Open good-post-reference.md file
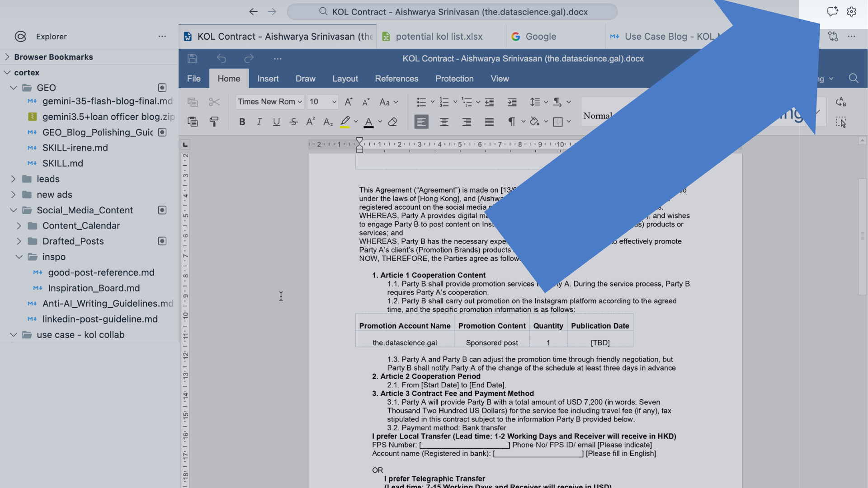The height and width of the screenshot is (488, 868). pyautogui.click(x=101, y=272)
